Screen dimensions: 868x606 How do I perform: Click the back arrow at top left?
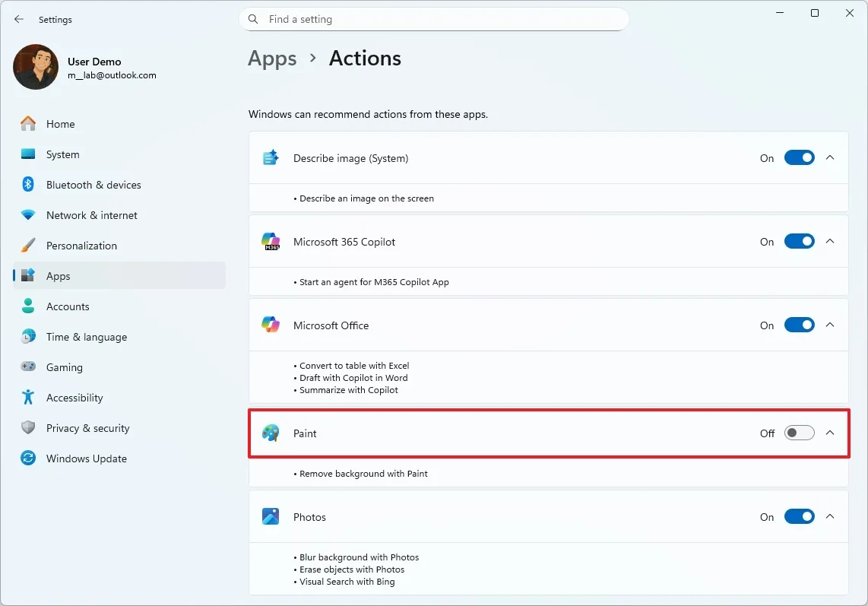[18, 19]
